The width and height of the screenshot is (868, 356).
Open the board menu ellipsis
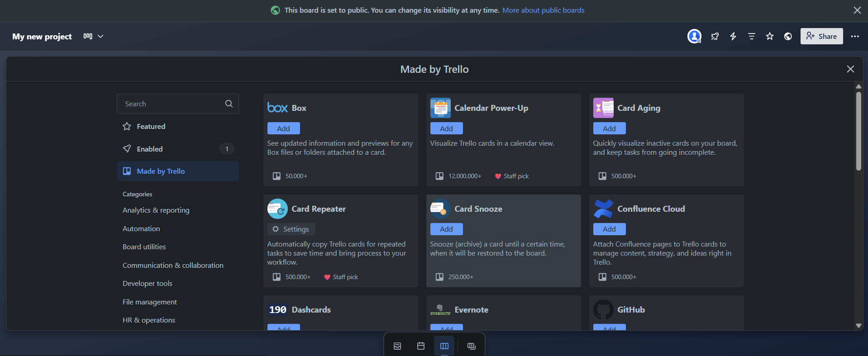coord(855,36)
